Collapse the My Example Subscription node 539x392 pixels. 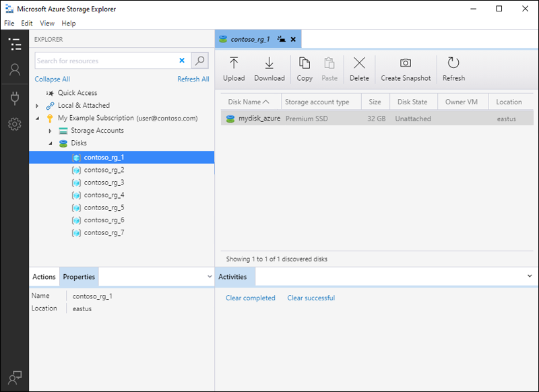point(38,119)
